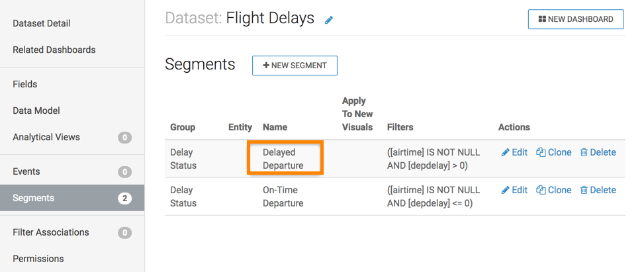This screenshot has height=272, width=644.
Task: Click the pencil icon beside Flight Delays title
Action: tap(329, 20)
